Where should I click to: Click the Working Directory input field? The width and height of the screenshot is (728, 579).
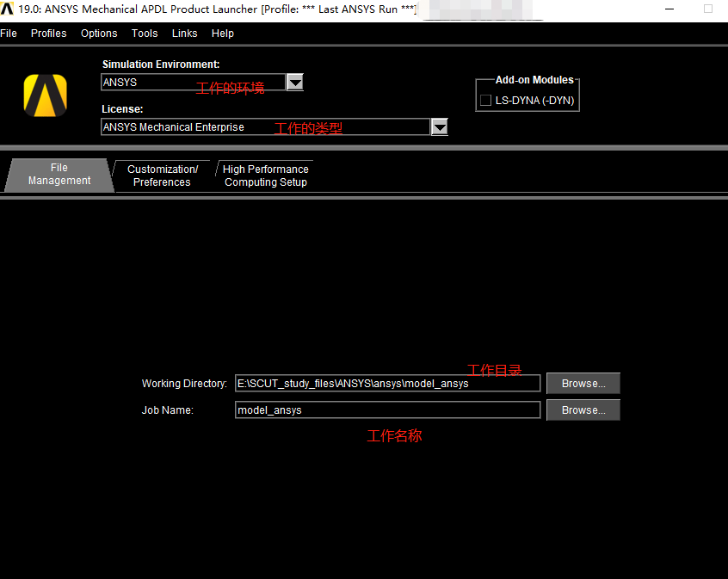point(388,384)
